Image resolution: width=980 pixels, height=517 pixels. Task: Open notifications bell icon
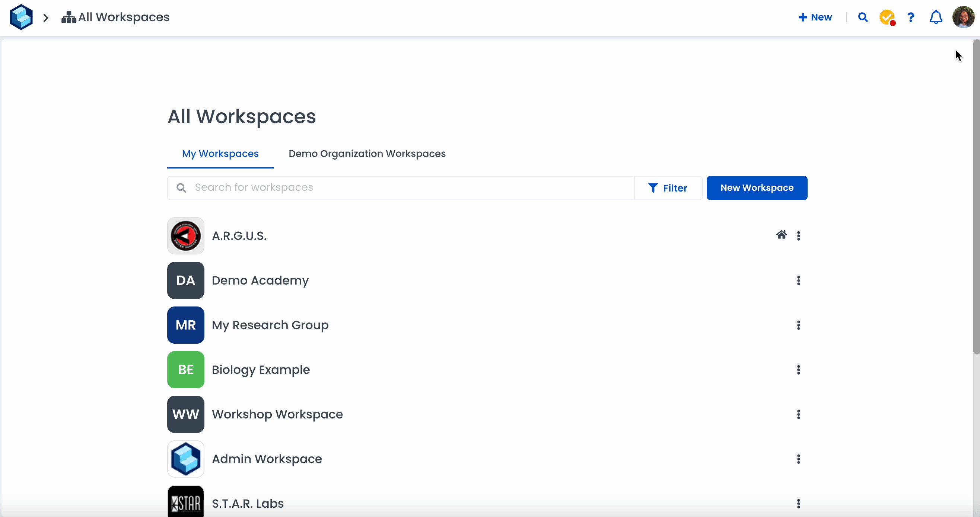coord(936,17)
